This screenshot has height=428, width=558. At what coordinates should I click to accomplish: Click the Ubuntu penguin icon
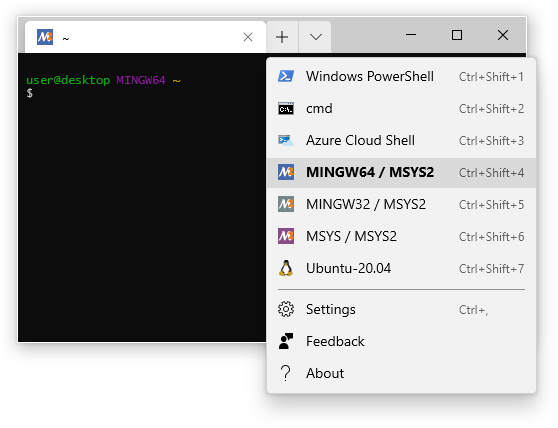coord(286,268)
